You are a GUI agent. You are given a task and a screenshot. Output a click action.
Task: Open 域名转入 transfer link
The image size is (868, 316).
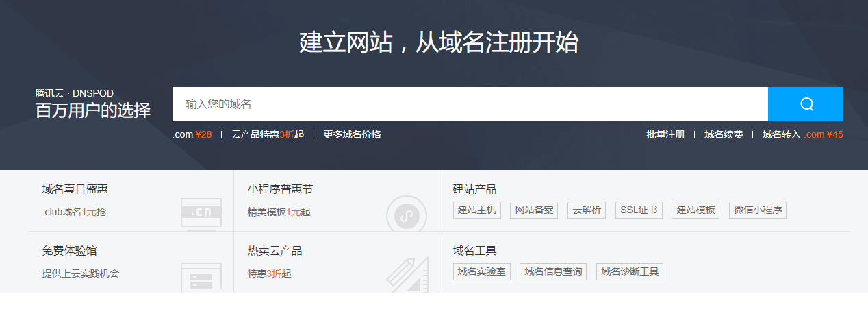tap(802, 134)
